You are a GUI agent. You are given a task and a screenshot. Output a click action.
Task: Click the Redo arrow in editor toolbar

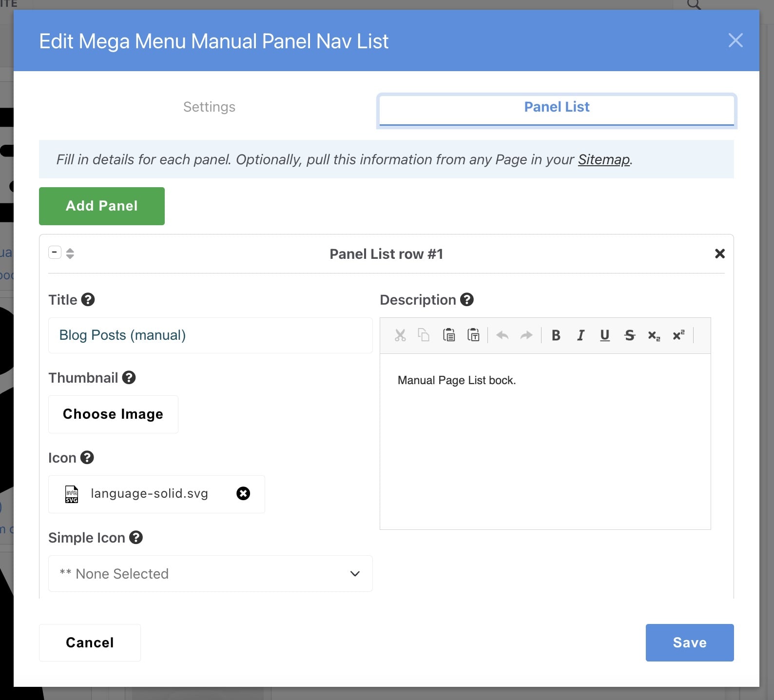click(x=526, y=335)
